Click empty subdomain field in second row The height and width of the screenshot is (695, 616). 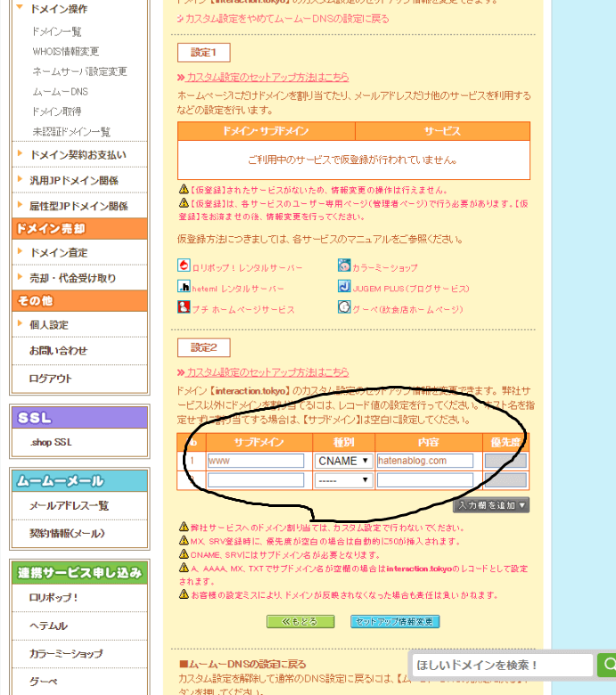point(256,480)
